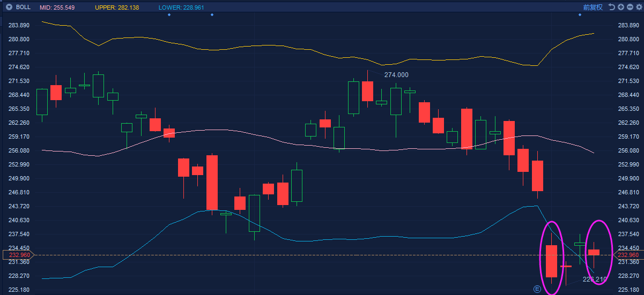This screenshot has width=644, height=295.
Task: Click the second blue diamond marker at top
Action: point(212,14)
